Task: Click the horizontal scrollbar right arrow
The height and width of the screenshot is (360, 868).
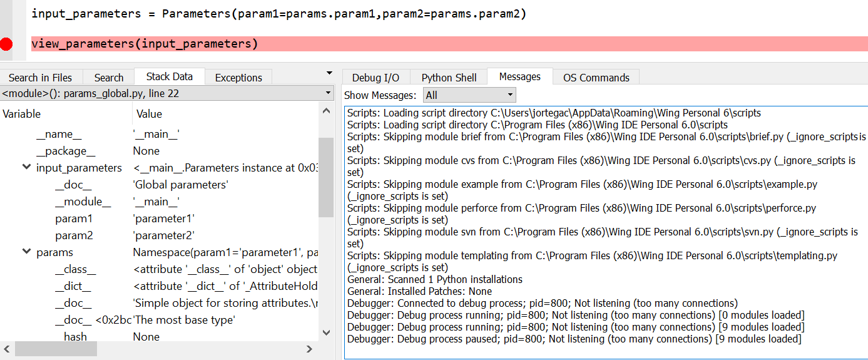Action: point(309,349)
